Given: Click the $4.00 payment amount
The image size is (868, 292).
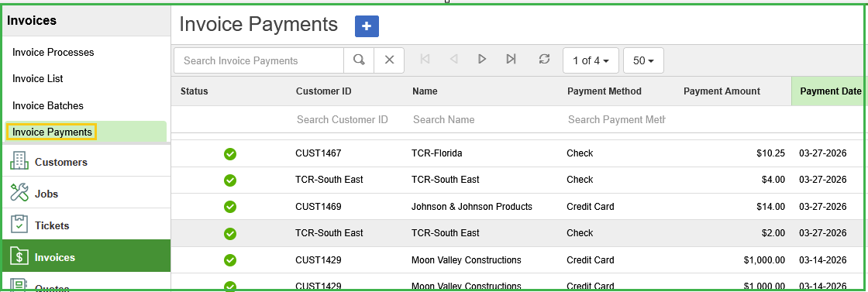Looking at the screenshot, I should [x=773, y=180].
